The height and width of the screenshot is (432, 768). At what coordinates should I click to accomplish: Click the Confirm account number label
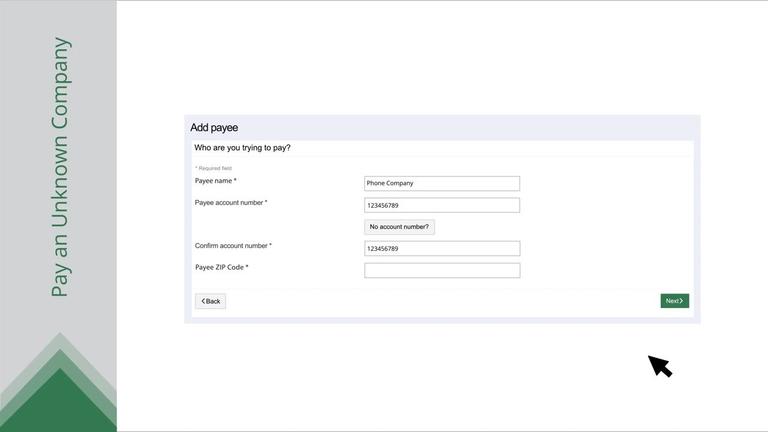233,245
